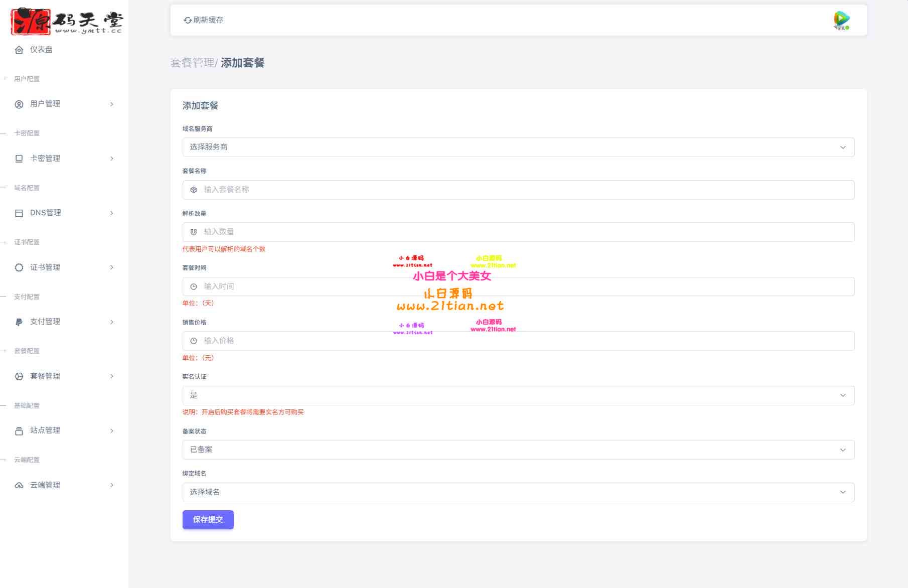Click the dashboard home icon

19,50
